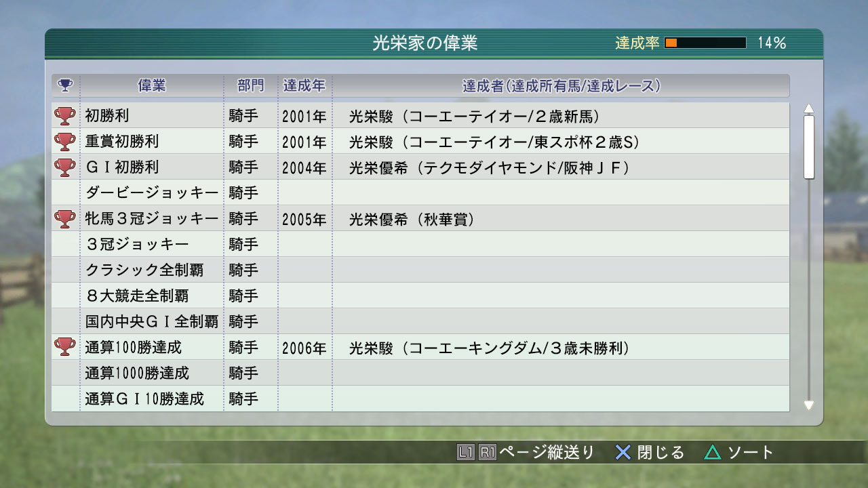Click the scrollbar down arrow
Image resolution: width=868 pixels, height=488 pixels.
808,405
